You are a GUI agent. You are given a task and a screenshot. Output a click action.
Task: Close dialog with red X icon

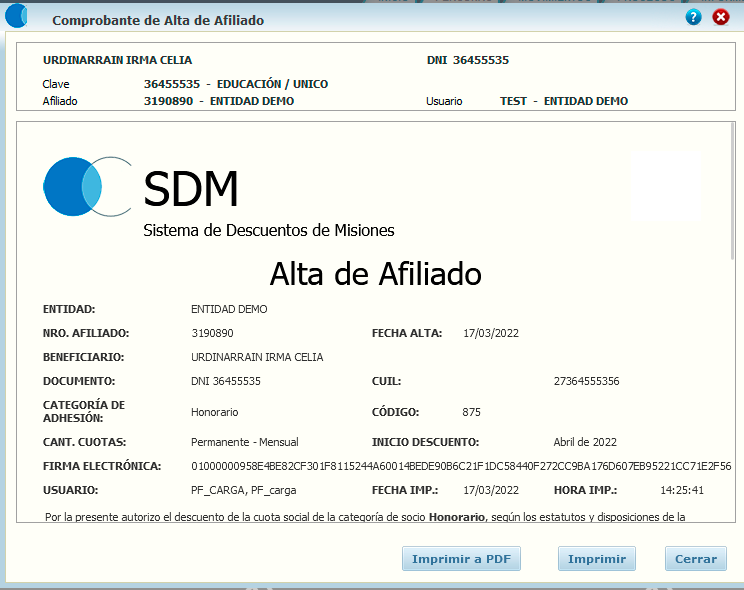(721, 18)
